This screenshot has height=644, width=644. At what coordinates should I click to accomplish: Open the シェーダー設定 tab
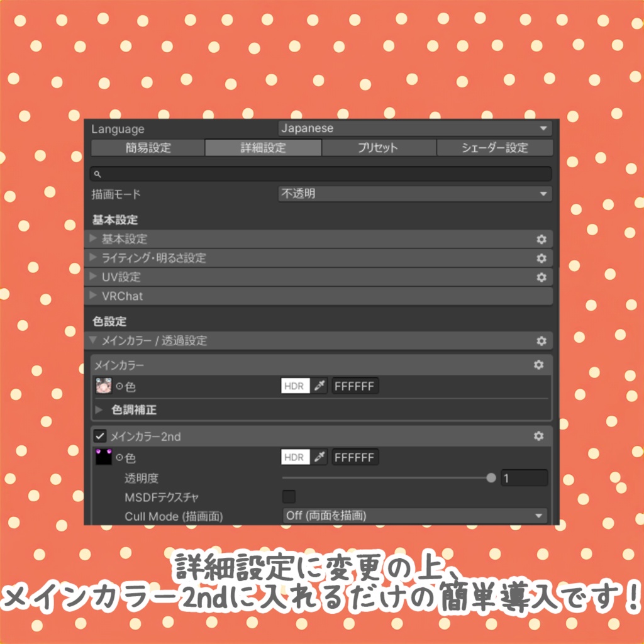tap(494, 147)
